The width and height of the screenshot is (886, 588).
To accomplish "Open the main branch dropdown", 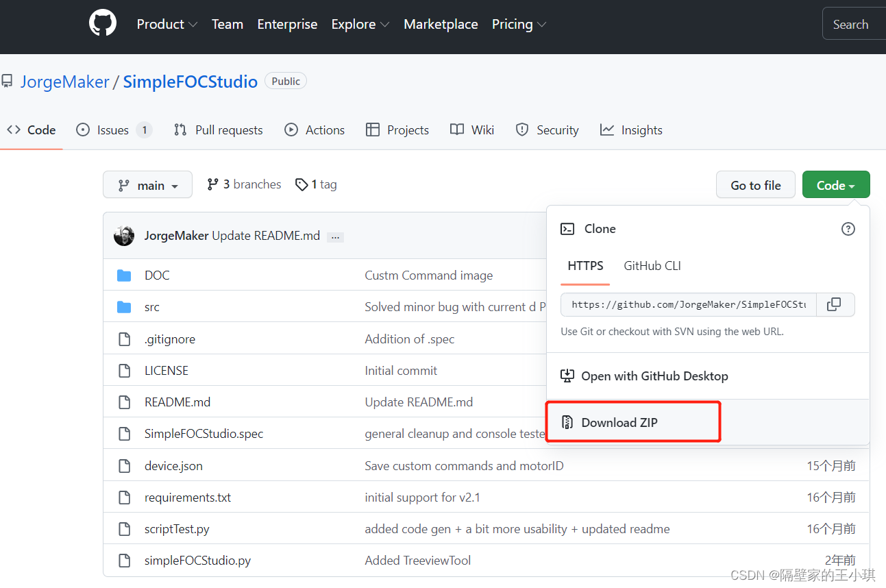I will [147, 185].
